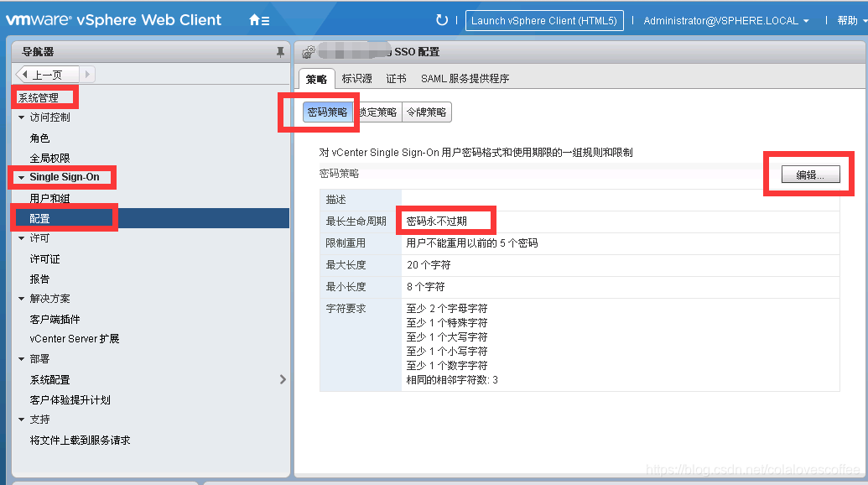Click the SSO 配置 gear icon

309,52
